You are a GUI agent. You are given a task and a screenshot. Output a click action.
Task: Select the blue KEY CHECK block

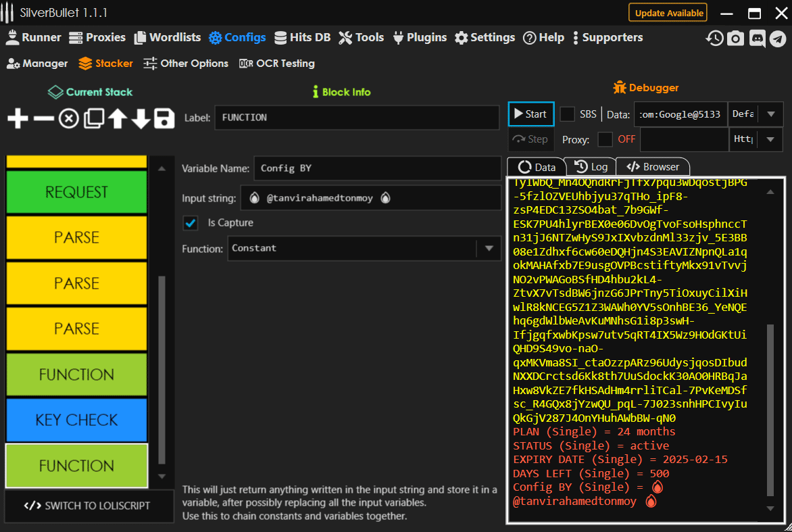click(76, 420)
